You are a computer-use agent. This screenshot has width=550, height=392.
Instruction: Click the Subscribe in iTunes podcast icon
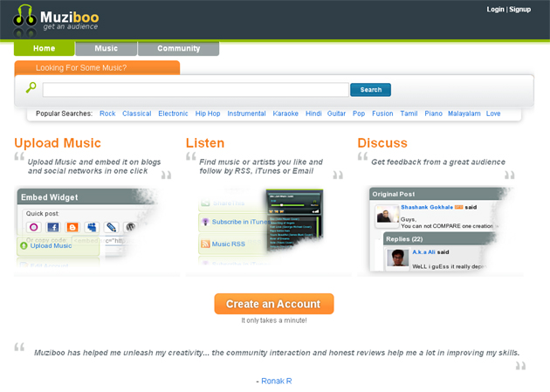click(205, 222)
